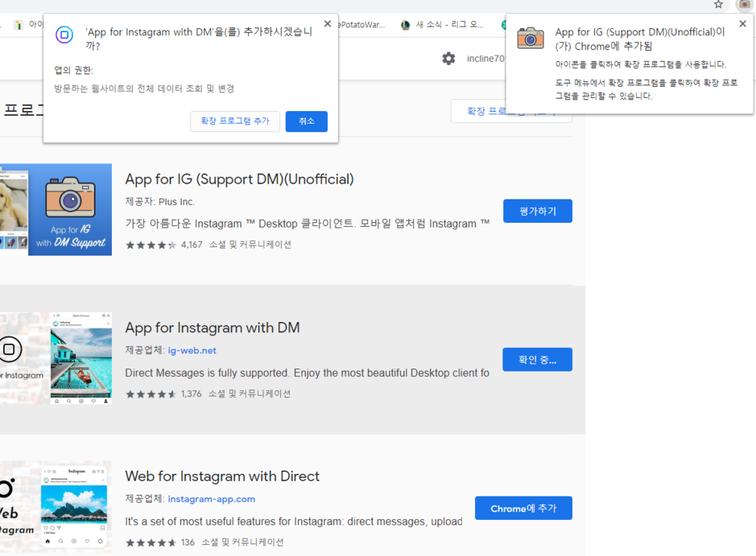Viewport: 756px width, 556px height.
Task: Click App for IG camera thumbnail image
Action: pyautogui.click(x=56, y=210)
